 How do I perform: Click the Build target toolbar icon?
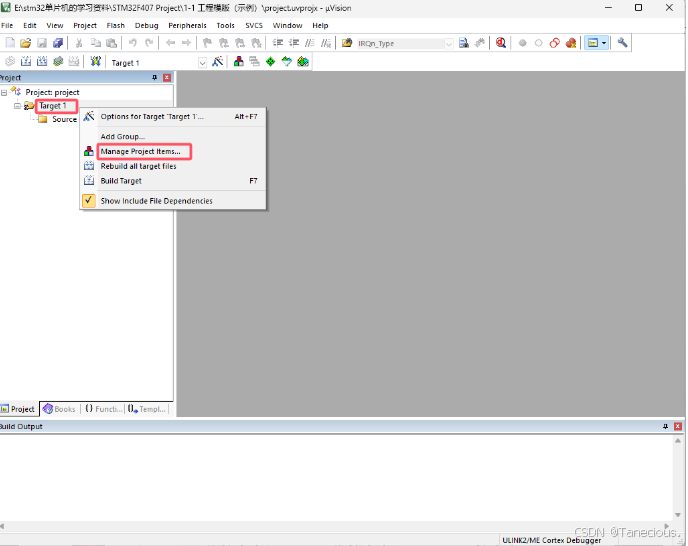pyautogui.click(x=26, y=61)
